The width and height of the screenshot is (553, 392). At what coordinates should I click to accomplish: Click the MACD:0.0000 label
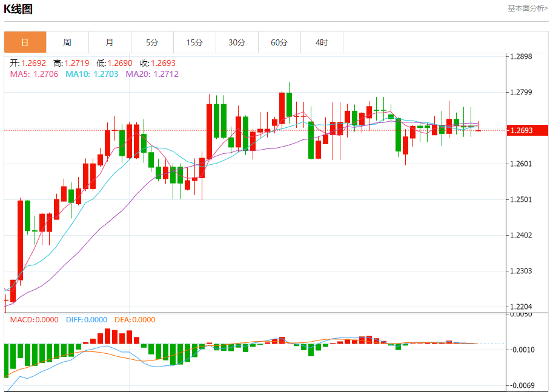coord(34,320)
